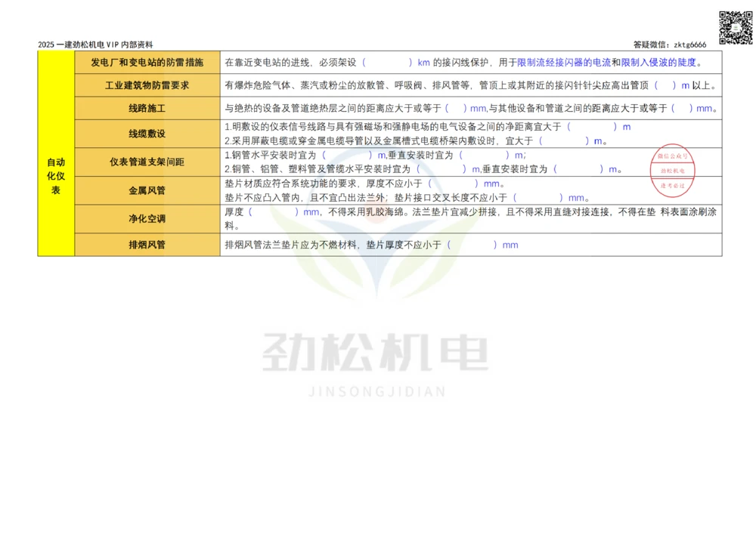
Task: Select the 排烟风管 header cell
Action: pyautogui.click(x=146, y=245)
